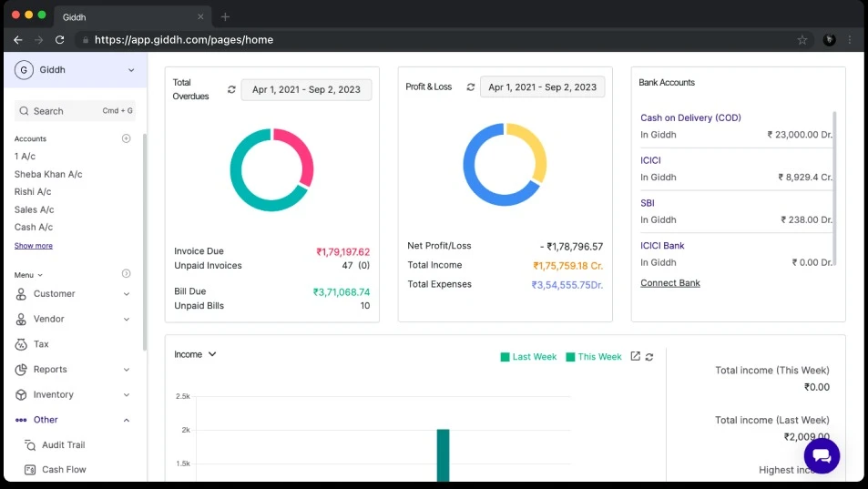Click the Menu help icon in the sidebar
This screenshot has height=489, width=868.
click(x=127, y=274)
